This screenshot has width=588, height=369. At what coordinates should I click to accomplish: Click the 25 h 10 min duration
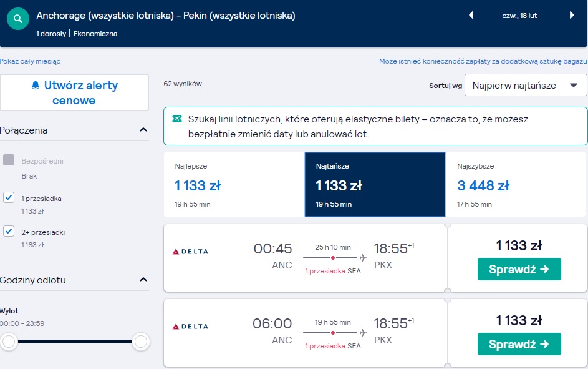[333, 247]
